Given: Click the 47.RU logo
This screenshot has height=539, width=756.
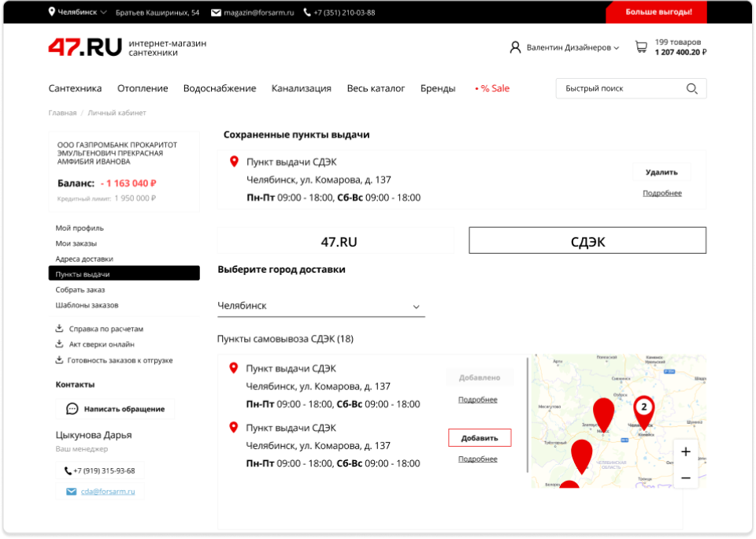Looking at the screenshot, I should tap(85, 47).
